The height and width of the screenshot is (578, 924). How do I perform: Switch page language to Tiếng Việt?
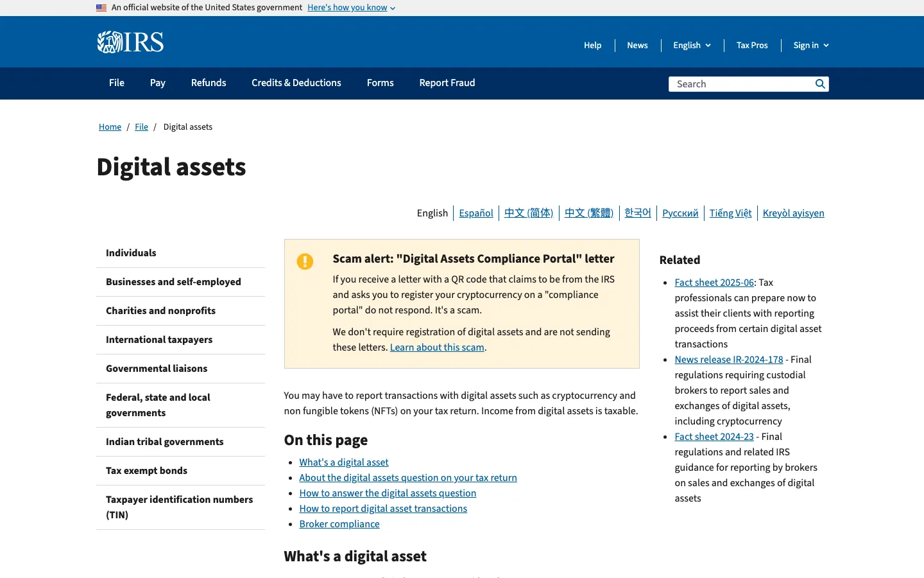(x=730, y=213)
